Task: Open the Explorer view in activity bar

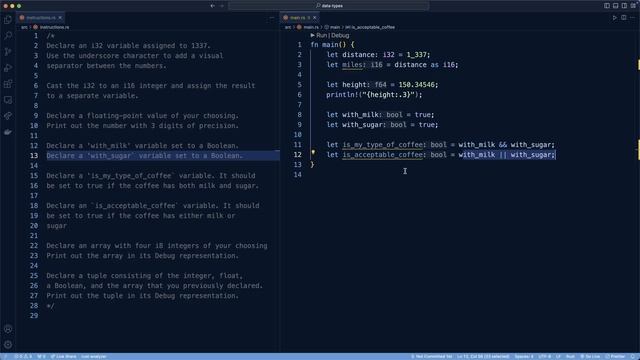Action: (8, 20)
